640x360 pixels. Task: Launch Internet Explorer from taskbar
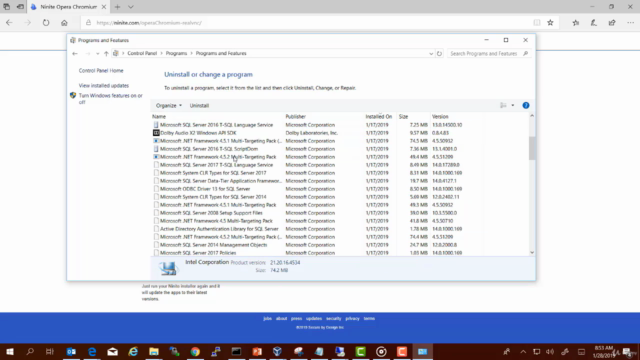[x=133, y=351]
